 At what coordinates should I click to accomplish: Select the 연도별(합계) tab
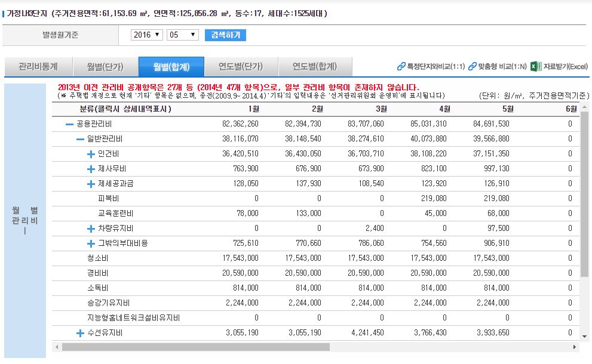click(314, 66)
